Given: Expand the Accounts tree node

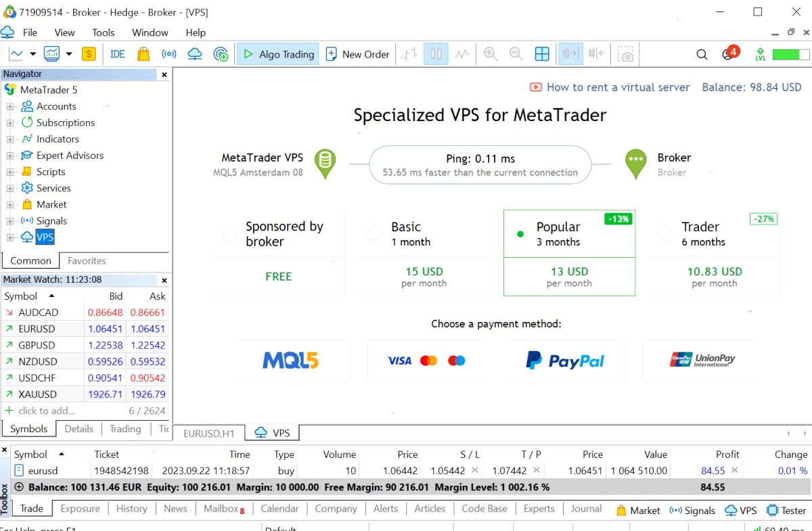Looking at the screenshot, I should coord(10,106).
